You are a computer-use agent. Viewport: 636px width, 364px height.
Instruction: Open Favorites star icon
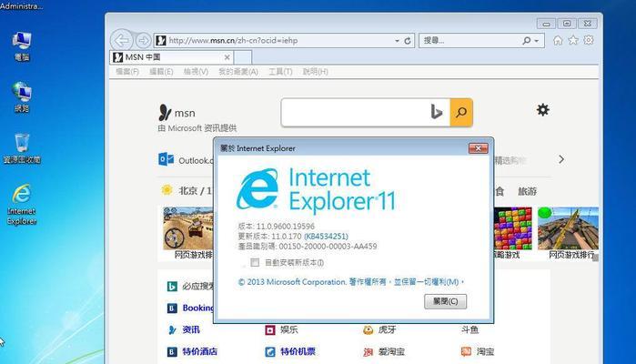(x=573, y=40)
